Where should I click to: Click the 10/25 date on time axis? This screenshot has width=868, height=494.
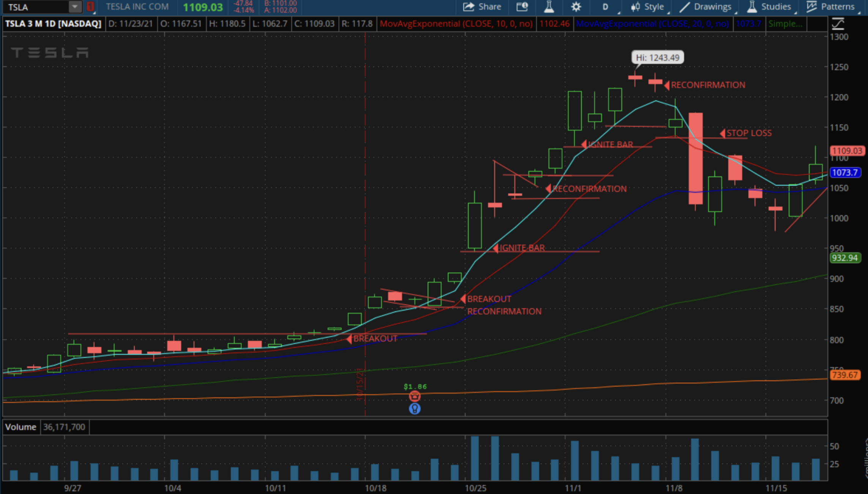coord(475,488)
